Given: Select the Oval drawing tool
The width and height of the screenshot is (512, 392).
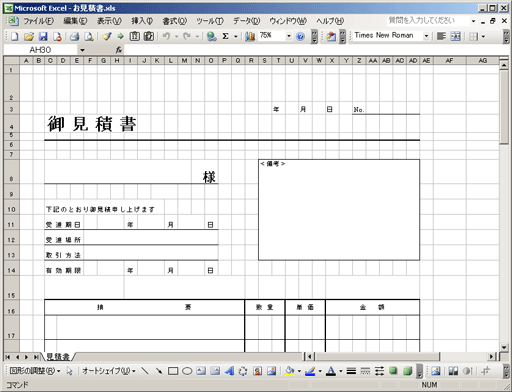Looking at the screenshot, I should (187, 371).
